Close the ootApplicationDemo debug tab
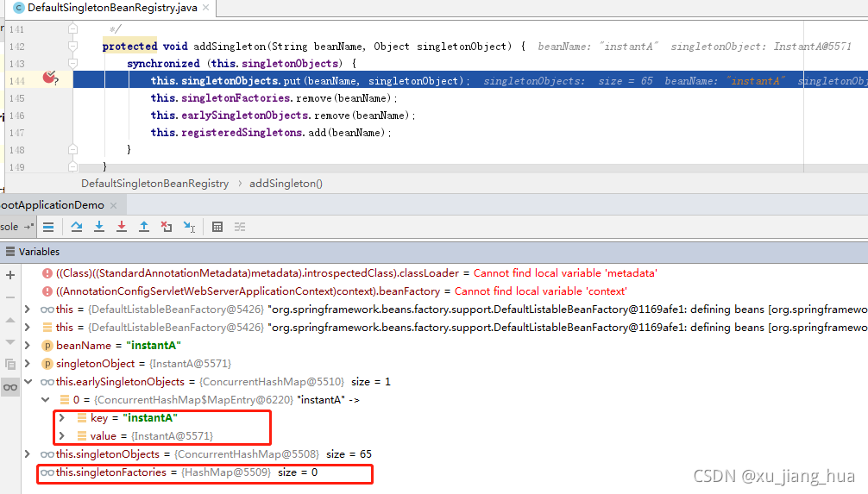Image resolution: width=868 pixels, height=494 pixels. pyautogui.click(x=114, y=205)
